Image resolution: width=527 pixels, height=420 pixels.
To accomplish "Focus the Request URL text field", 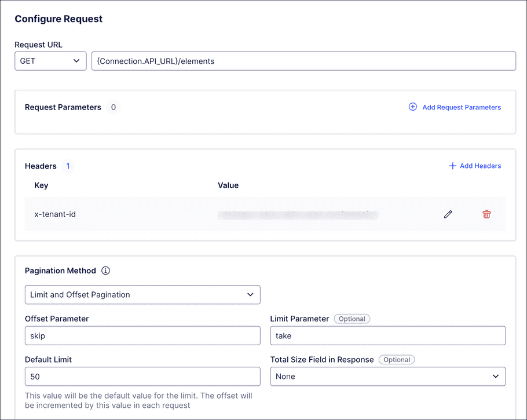I will [x=303, y=61].
